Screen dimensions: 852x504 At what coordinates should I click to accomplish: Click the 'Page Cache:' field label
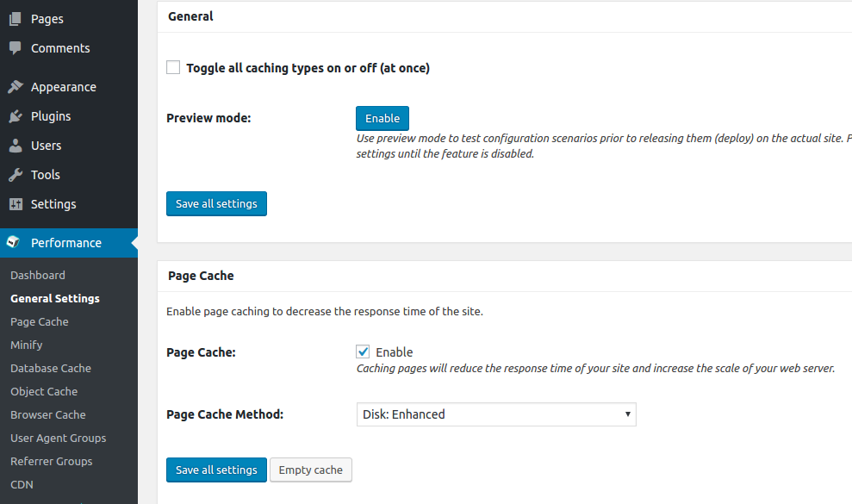201,352
